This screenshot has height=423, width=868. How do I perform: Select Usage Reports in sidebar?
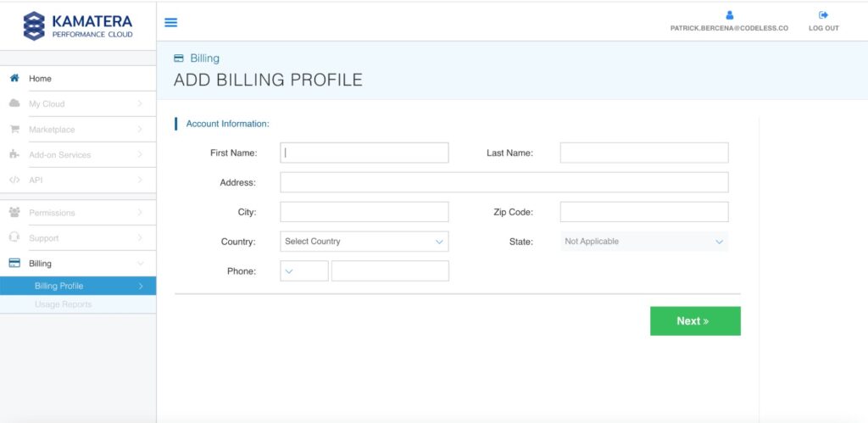63,304
